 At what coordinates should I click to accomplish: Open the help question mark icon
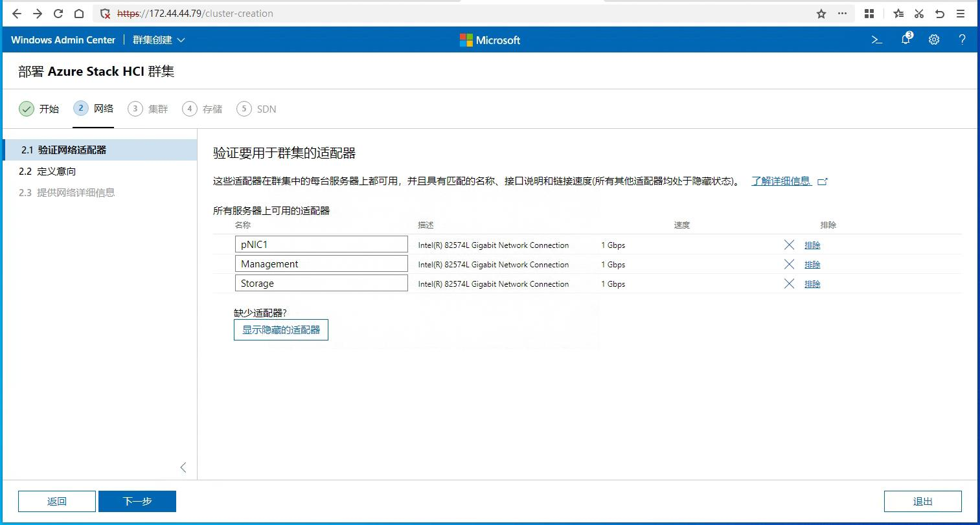(x=962, y=39)
